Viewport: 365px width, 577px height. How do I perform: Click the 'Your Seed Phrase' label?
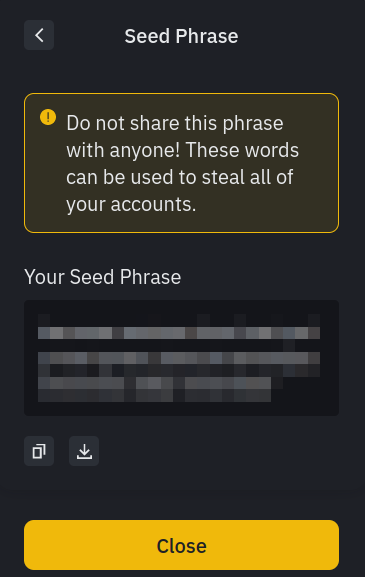103,277
